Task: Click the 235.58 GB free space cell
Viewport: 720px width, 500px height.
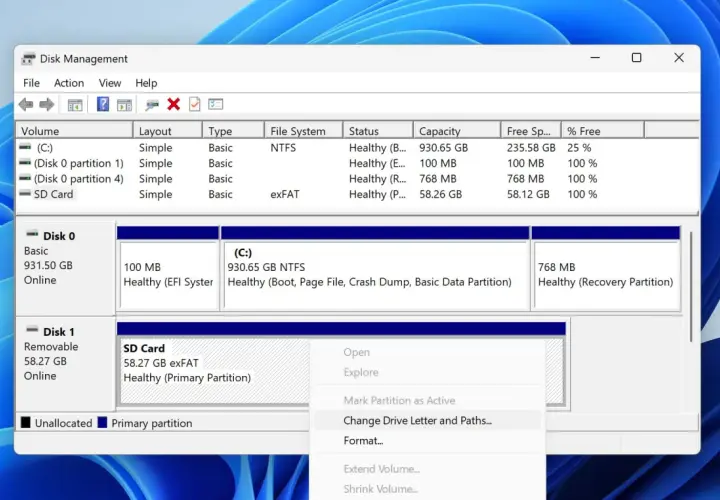Action: [x=531, y=148]
